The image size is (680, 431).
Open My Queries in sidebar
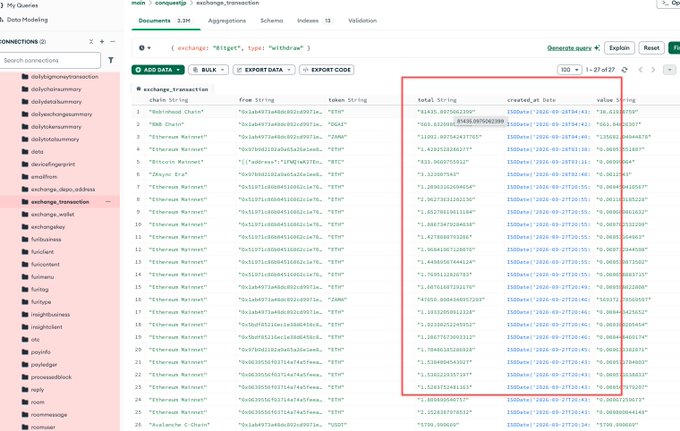tap(22, 5)
